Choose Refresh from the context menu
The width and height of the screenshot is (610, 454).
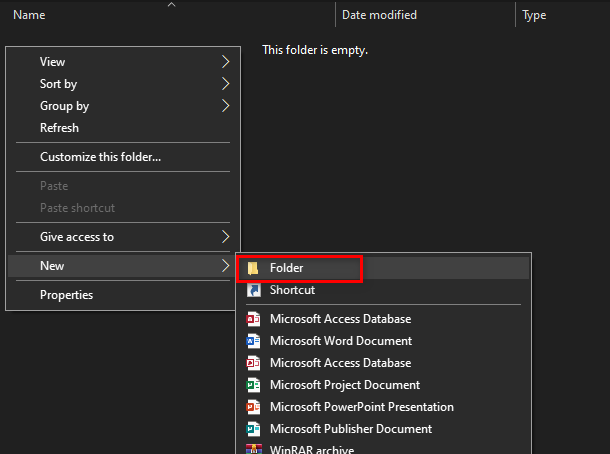pyautogui.click(x=59, y=128)
